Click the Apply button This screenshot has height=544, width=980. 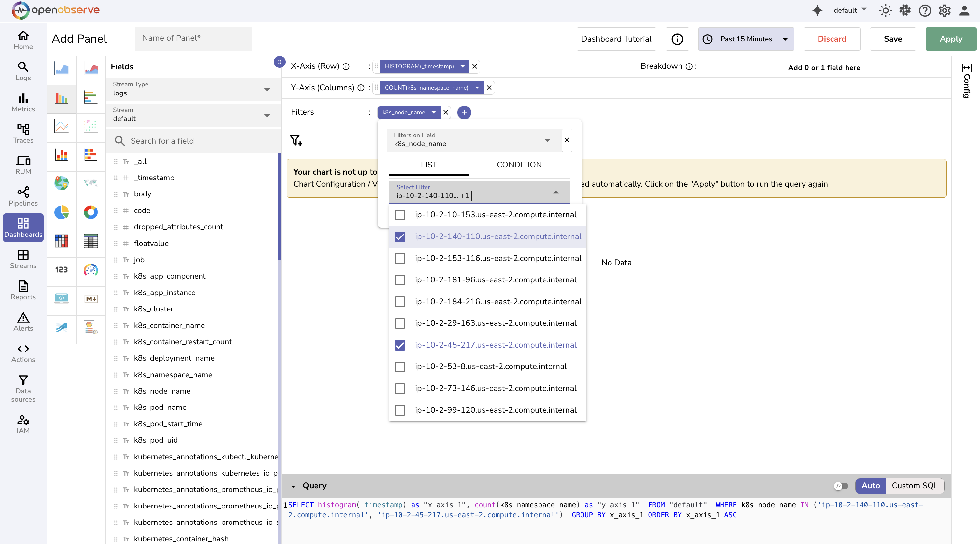[951, 39]
